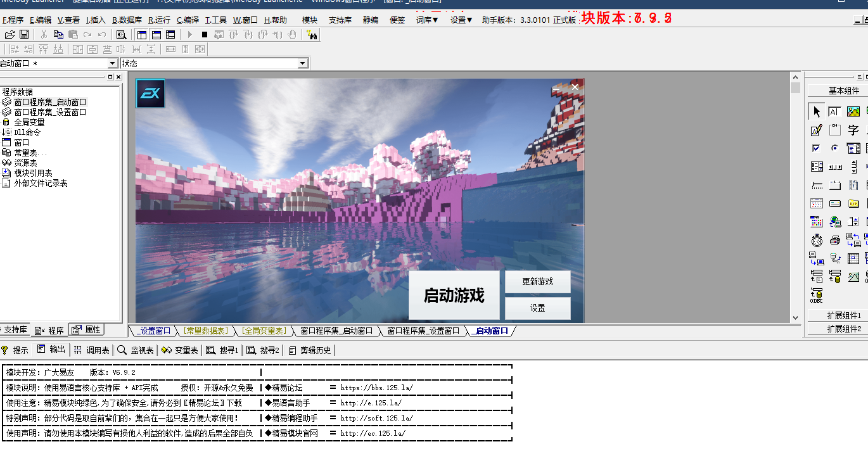
Task: Save the program with the floppy icon
Action: click(x=24, y=34)
